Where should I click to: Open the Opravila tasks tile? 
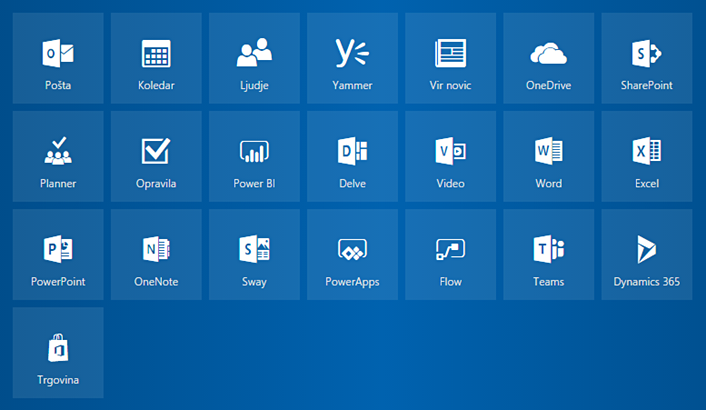coord(156,156)
